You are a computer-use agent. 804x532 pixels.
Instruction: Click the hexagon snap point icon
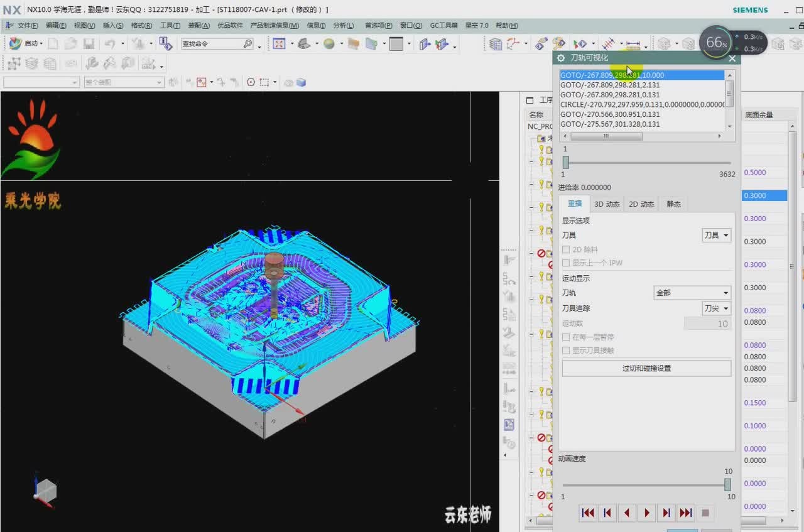[251, 82]
